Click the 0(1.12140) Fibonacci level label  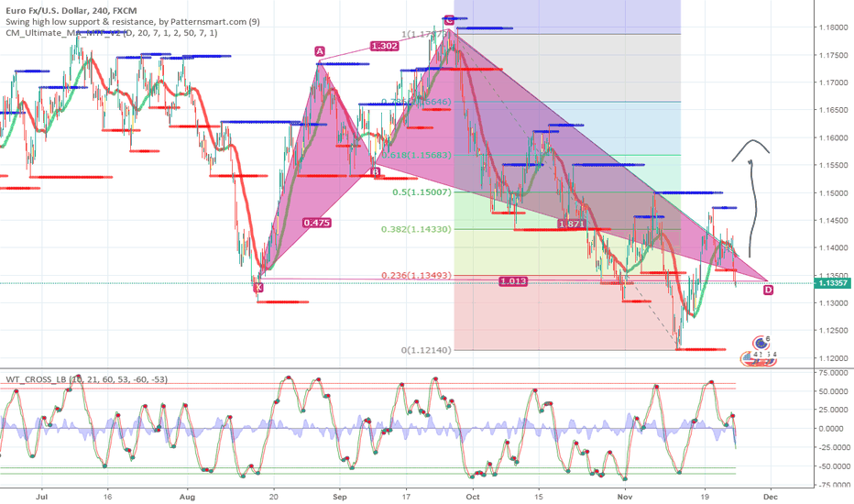pyautogui.click(x=426, y=350)
